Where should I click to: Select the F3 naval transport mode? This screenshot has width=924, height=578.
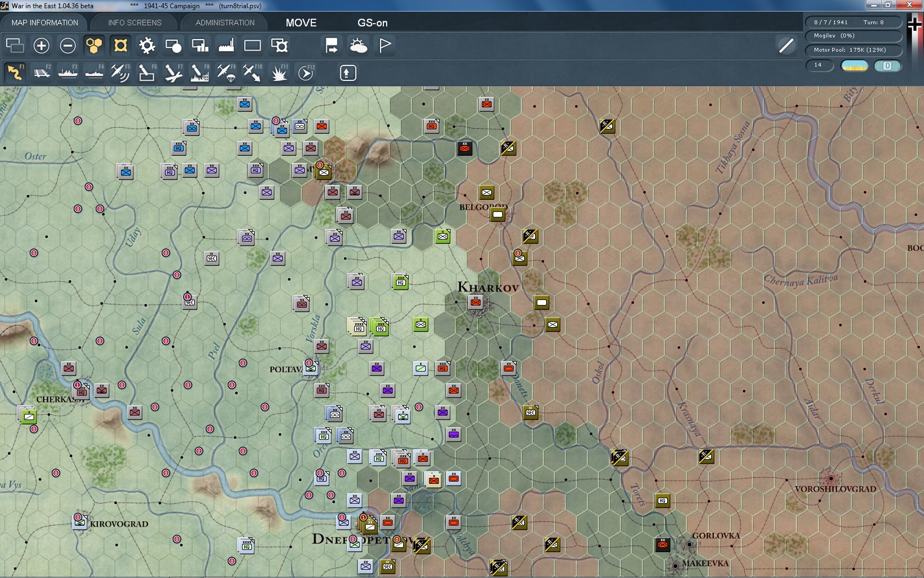[68, 72]
